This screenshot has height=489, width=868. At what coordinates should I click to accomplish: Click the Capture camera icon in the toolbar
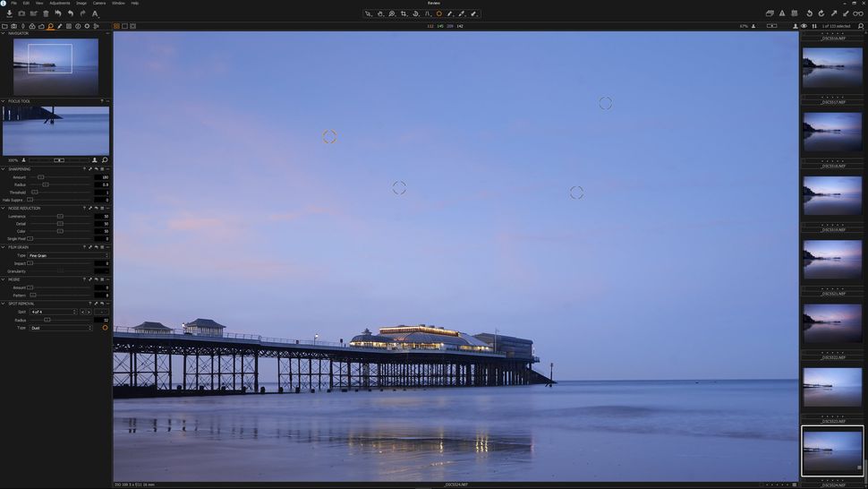[x=21, y=13]
